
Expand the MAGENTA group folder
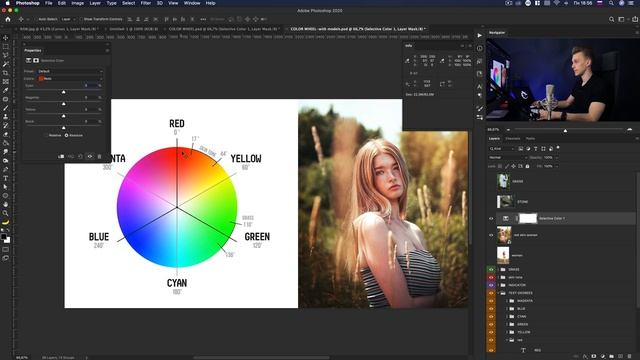coord(507,301)
